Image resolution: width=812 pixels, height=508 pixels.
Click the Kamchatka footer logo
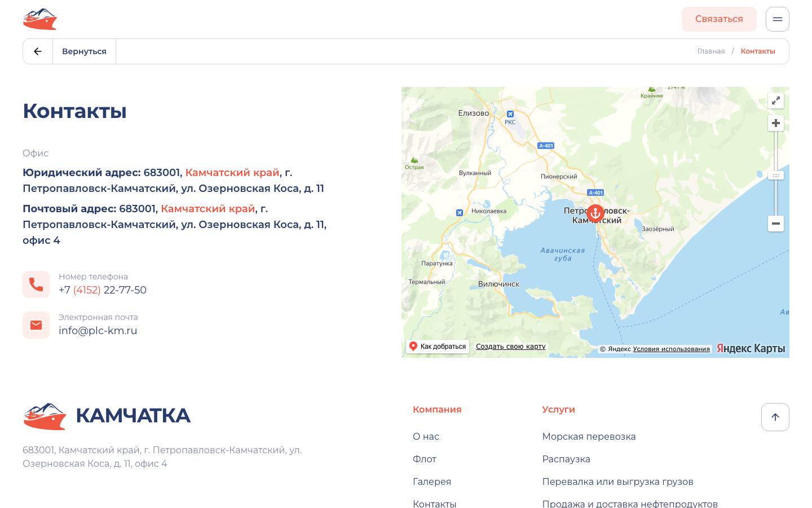107,416
